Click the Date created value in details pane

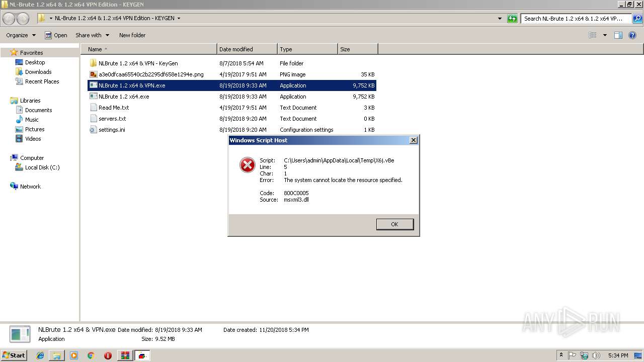coord(284,330)
